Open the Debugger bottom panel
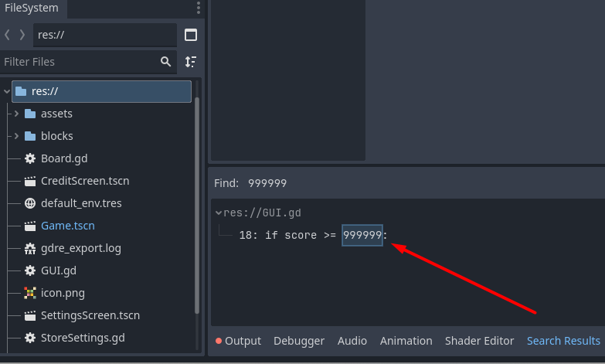Image resolution: width=605 pixels, height=364 pixels. pyautogui.click(x=299, y=341)
